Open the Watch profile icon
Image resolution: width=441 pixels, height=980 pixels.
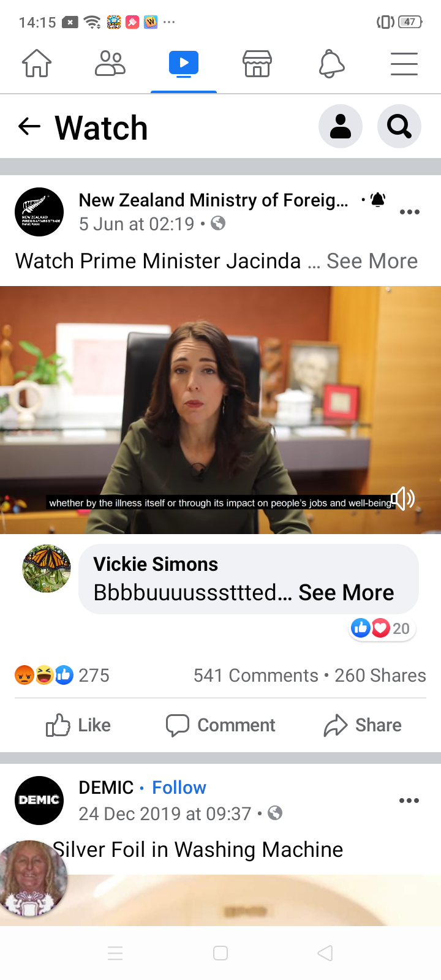coord(341,126)
